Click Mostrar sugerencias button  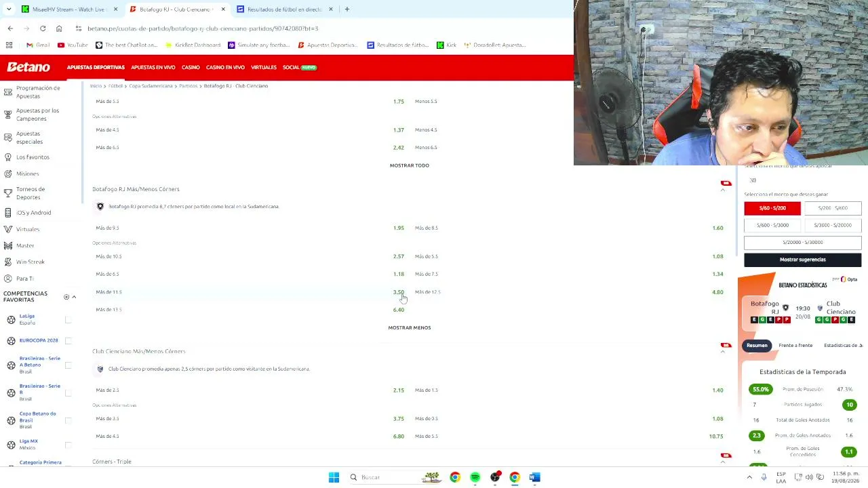803,260
